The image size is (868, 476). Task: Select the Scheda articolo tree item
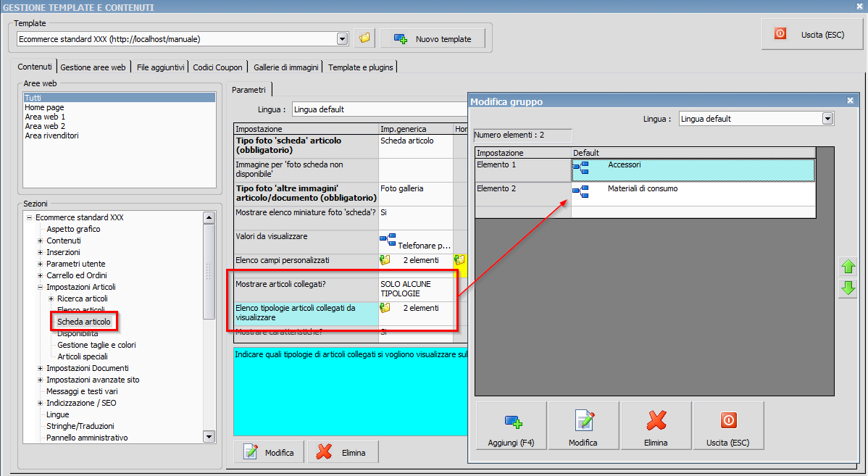(83, 322)
